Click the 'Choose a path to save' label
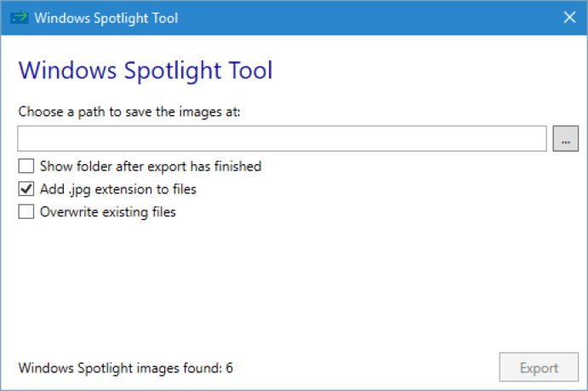The height and width of the screenshot is (391, 588). pos(129,112)
